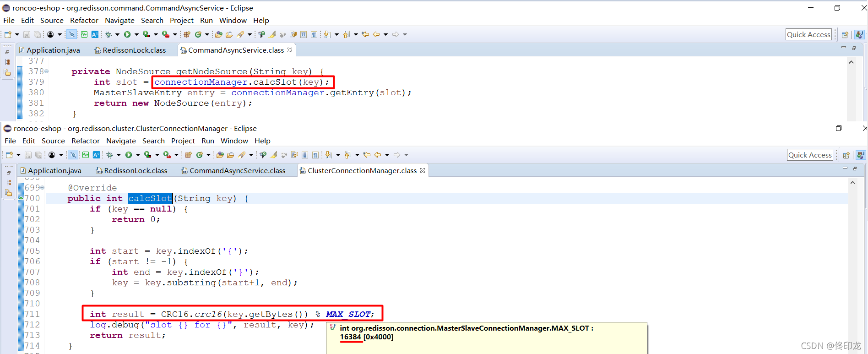Screen dimensions: 868x354
Task: Open Back history dropdown in ClusterConnectionManager window
Action: point(387,155)
